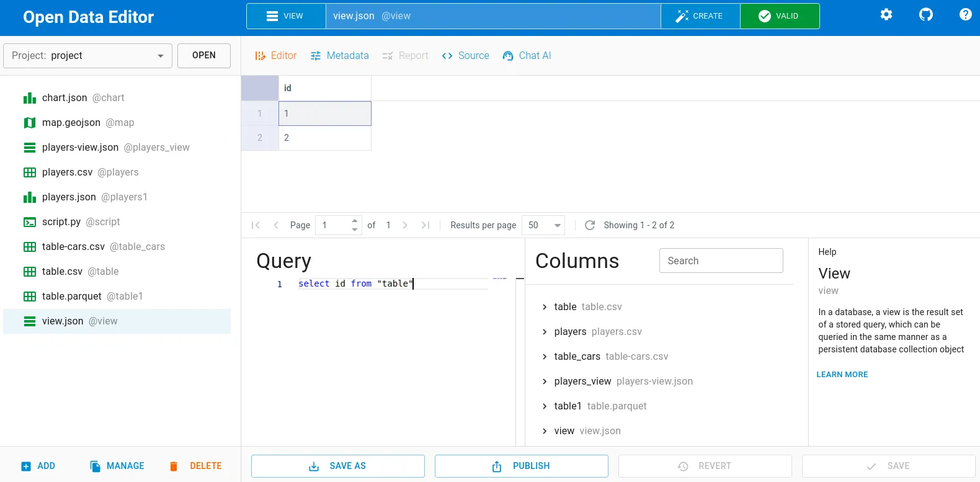Follow the Learn More link
The image size is (980, 482).
842,375
